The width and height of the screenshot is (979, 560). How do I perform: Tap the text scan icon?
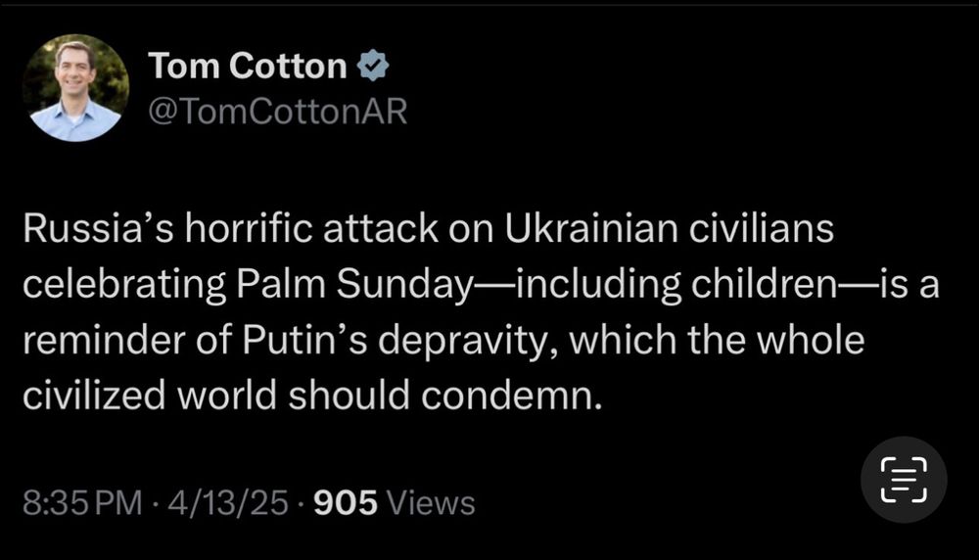[904, 480]
